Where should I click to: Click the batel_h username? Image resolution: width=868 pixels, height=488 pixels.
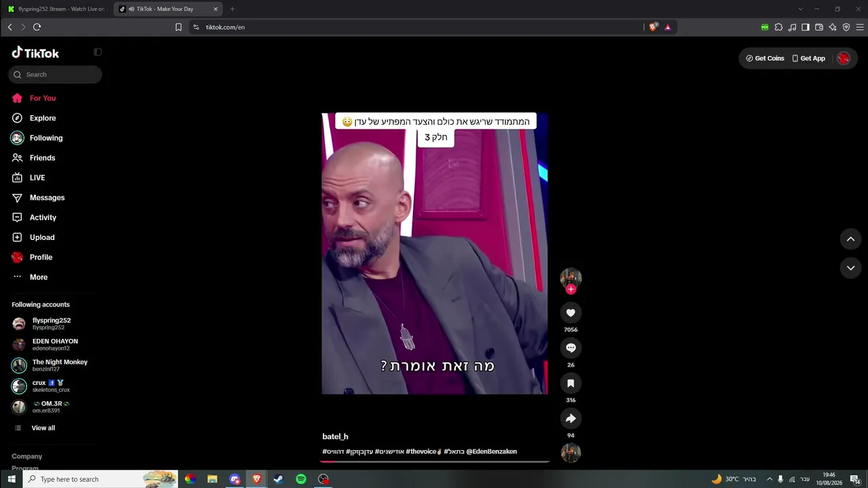(x=335, y=436)
